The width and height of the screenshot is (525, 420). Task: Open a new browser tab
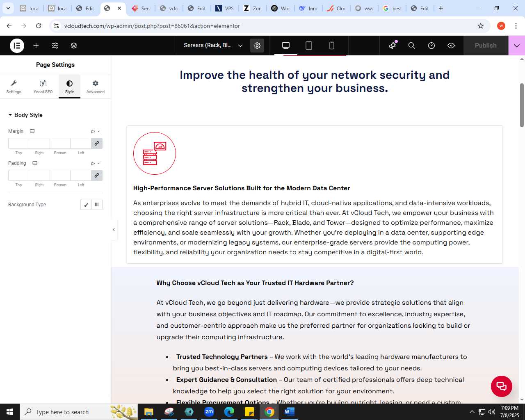coord(441,8)
